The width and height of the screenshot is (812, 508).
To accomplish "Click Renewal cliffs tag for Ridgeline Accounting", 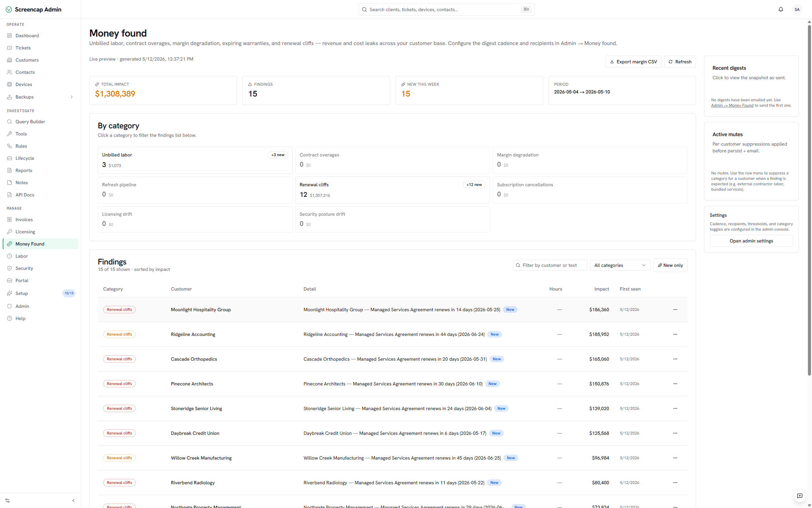I will pyautogui.click(x=119, y=334).
